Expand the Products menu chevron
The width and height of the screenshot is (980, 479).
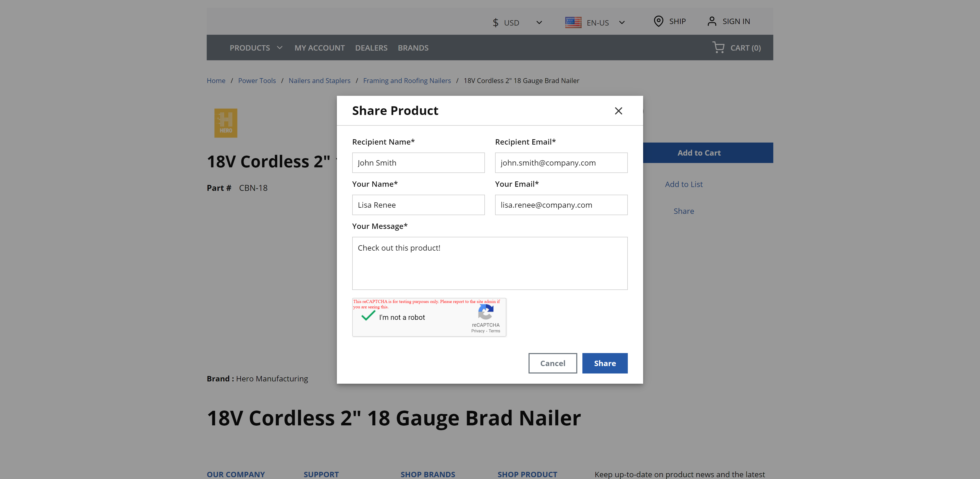(x=280, y=48)
